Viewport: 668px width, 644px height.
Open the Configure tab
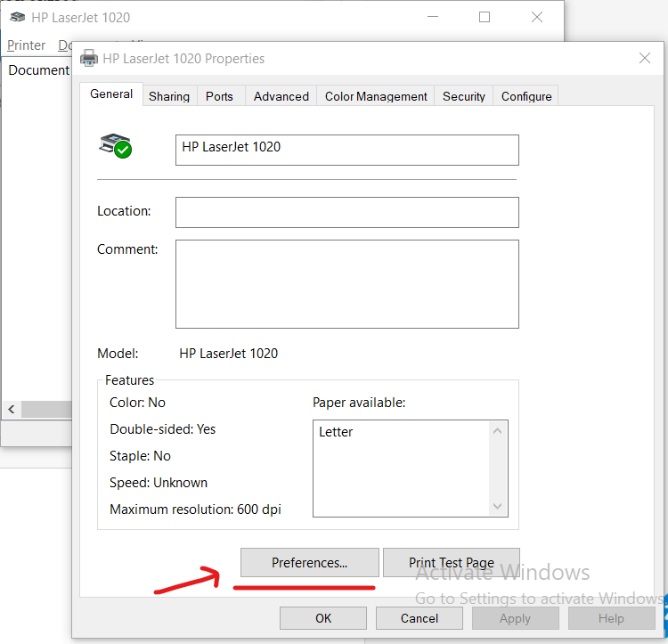(526, 96)
